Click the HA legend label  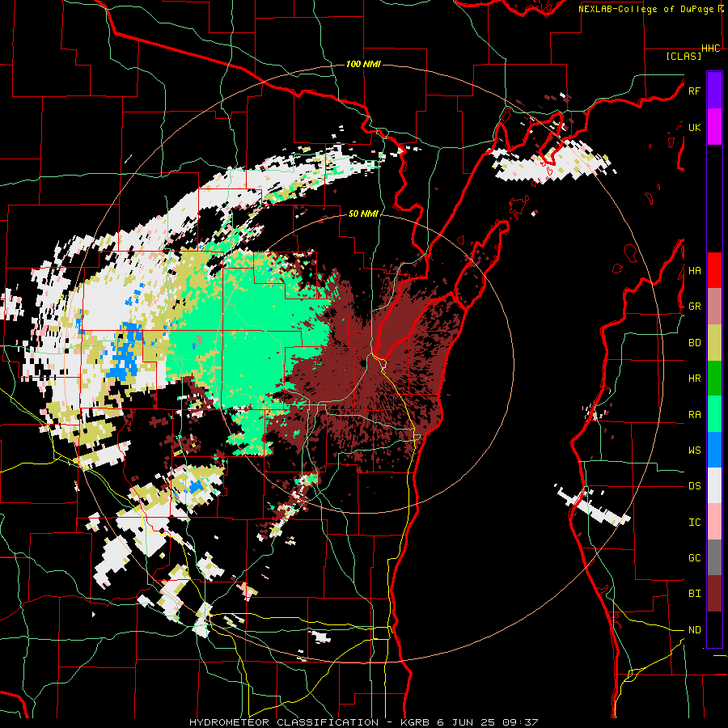(x=695, y=271)
